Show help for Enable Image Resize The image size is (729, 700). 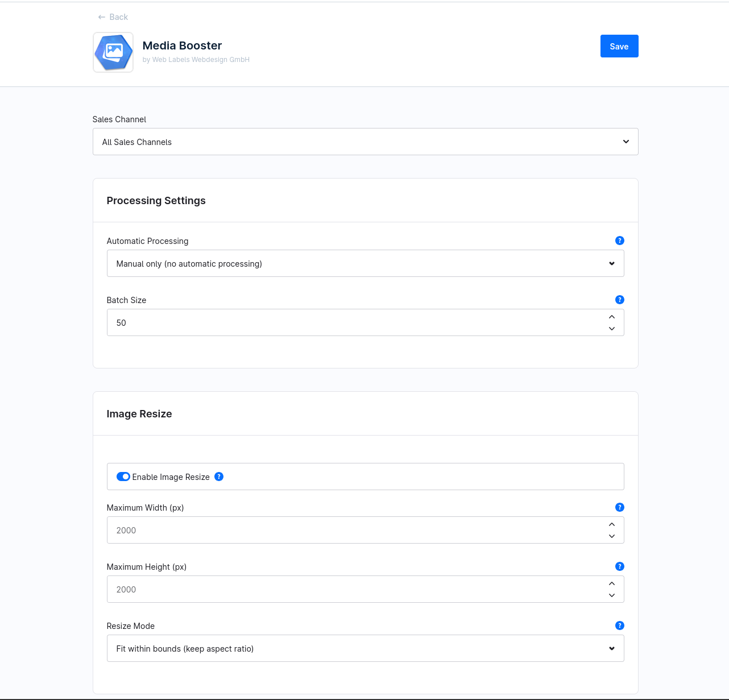click(219, 477)
